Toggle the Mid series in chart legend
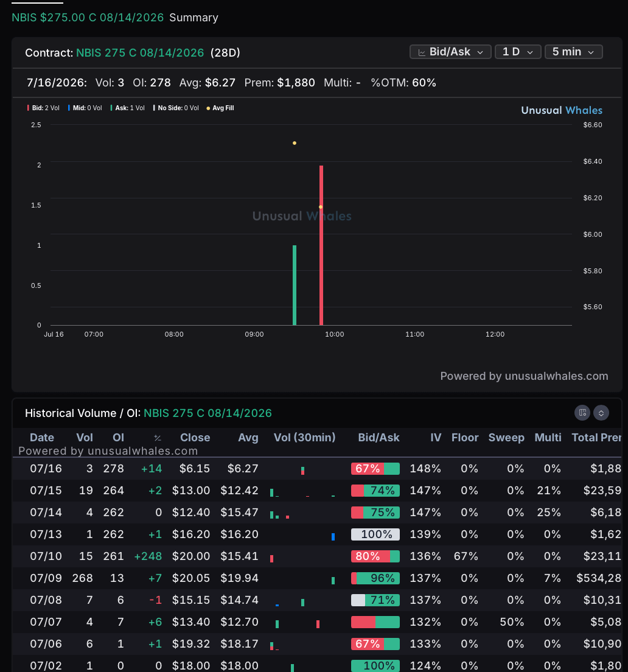This screenshot has height=672, width=628. click(85, 108)
